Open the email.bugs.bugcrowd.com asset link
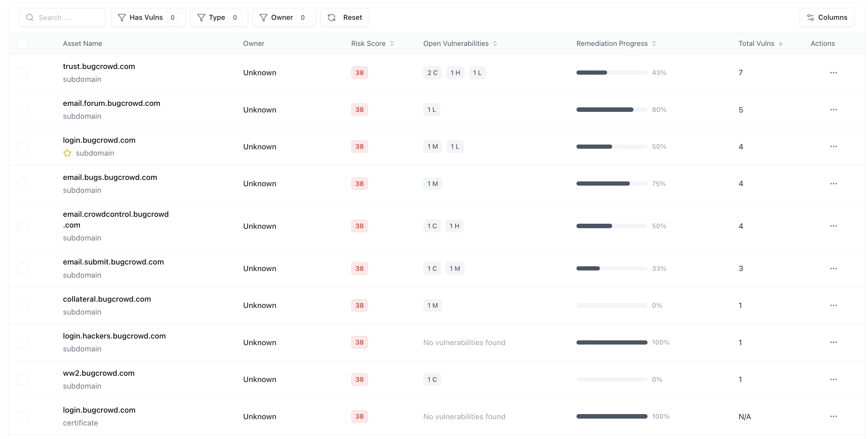 click(x=110, y=177)
